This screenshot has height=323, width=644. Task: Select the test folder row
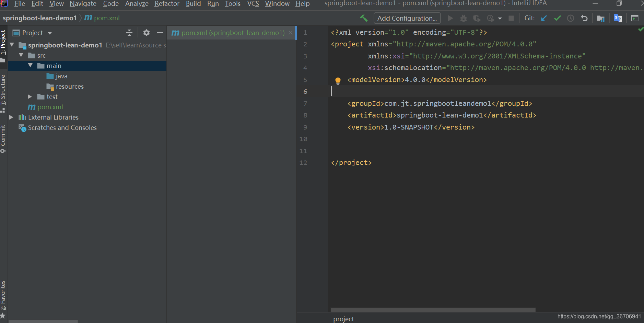click(87, 97)
